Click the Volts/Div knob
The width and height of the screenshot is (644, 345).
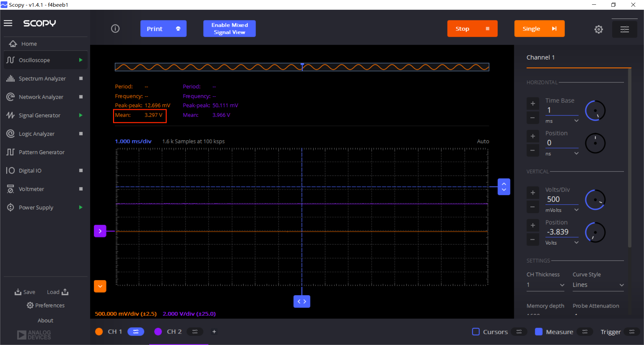(595, 200)
